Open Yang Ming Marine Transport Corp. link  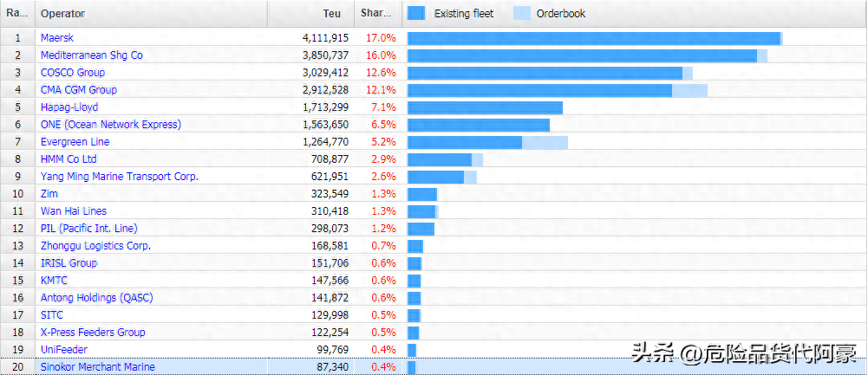[120, 177]
